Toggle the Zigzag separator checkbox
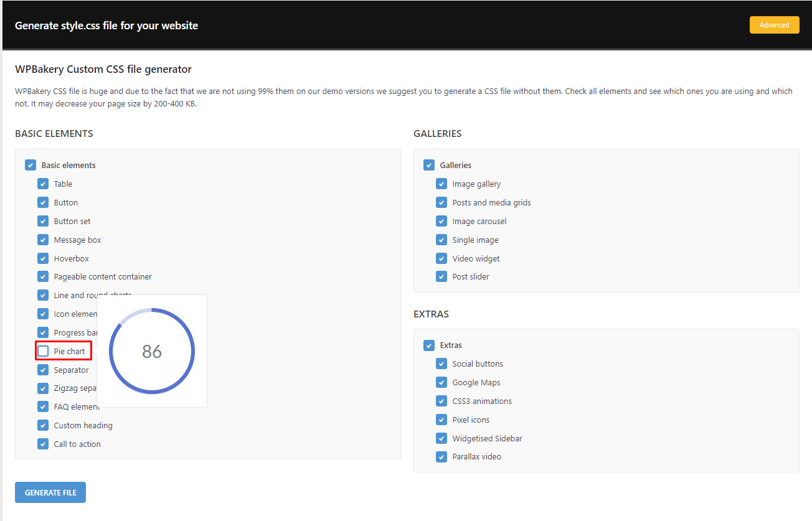Screen dimensions: 812x521 (43, 388)
